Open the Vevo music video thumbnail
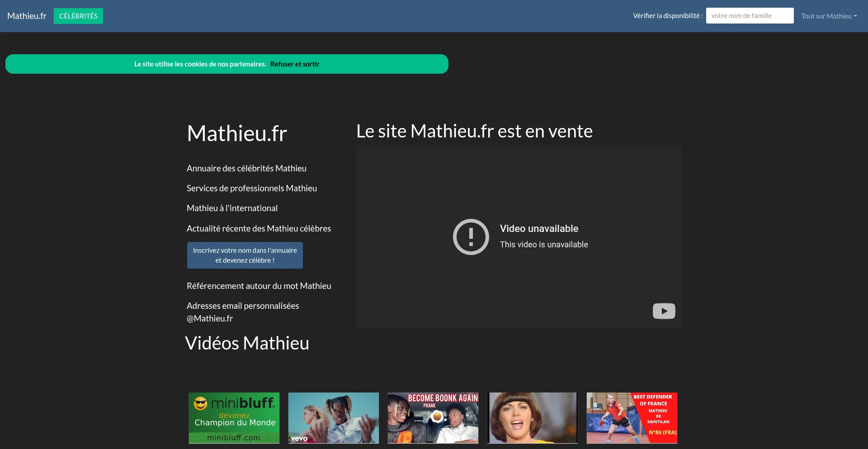 click(x=333, y=418)
